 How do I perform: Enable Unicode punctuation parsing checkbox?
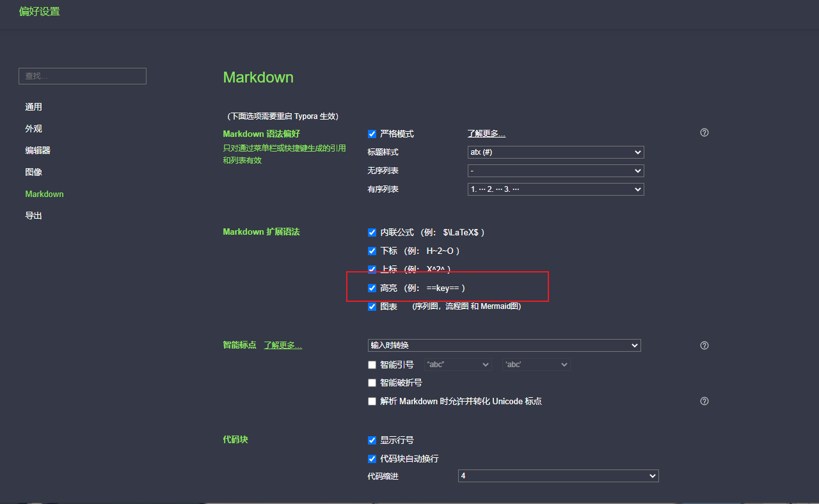372,401
